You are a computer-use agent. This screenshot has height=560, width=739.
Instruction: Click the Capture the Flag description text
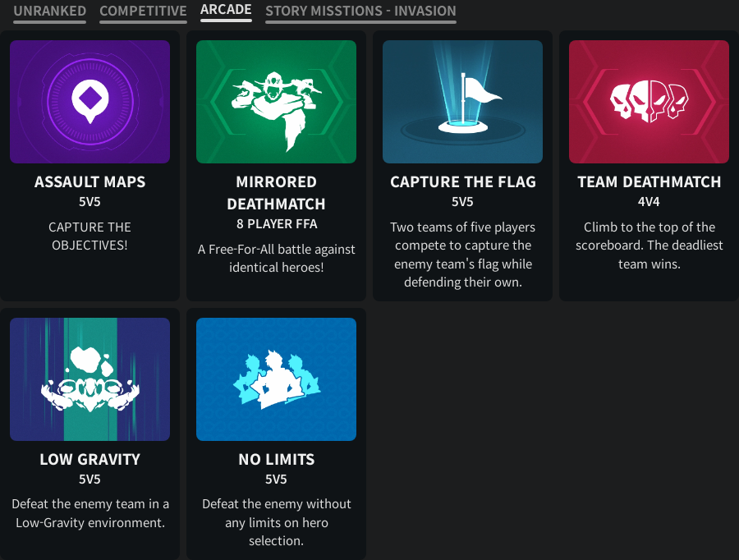463,255
